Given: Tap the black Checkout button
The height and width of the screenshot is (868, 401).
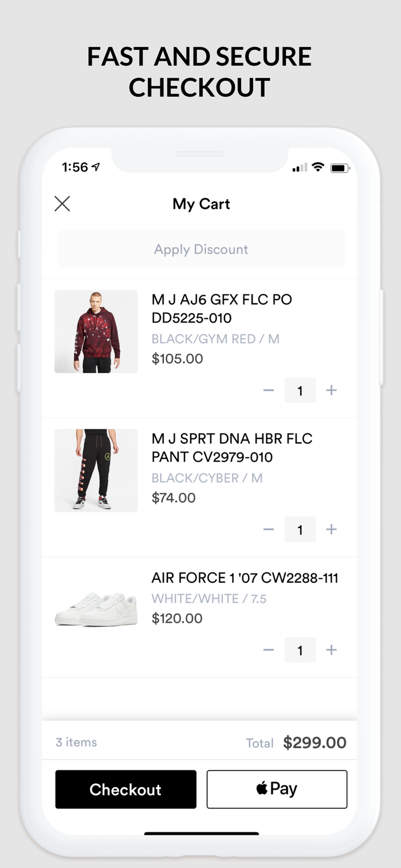Looking at the screenshot, I should [126, 790].
